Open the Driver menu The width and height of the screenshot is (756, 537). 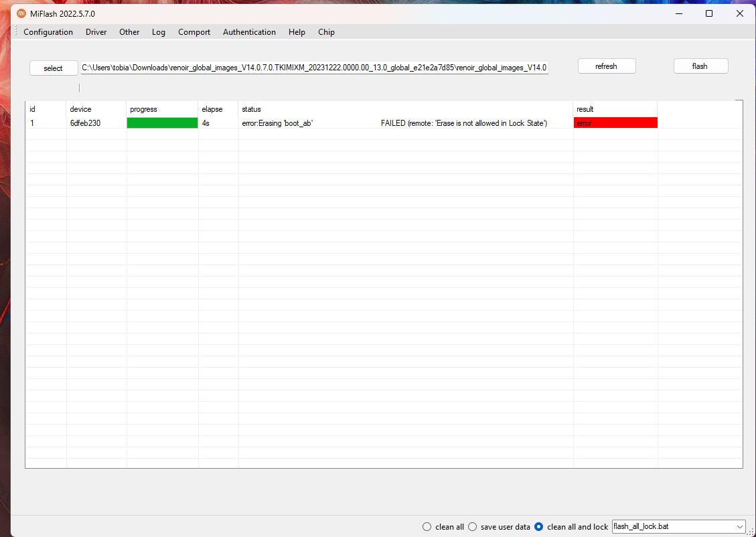click(x=96, y=32)
